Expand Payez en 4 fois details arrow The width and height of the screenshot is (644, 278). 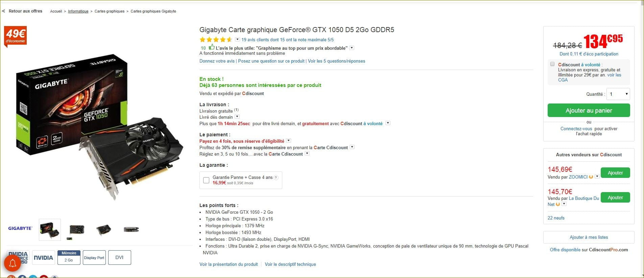pos(288,141)
